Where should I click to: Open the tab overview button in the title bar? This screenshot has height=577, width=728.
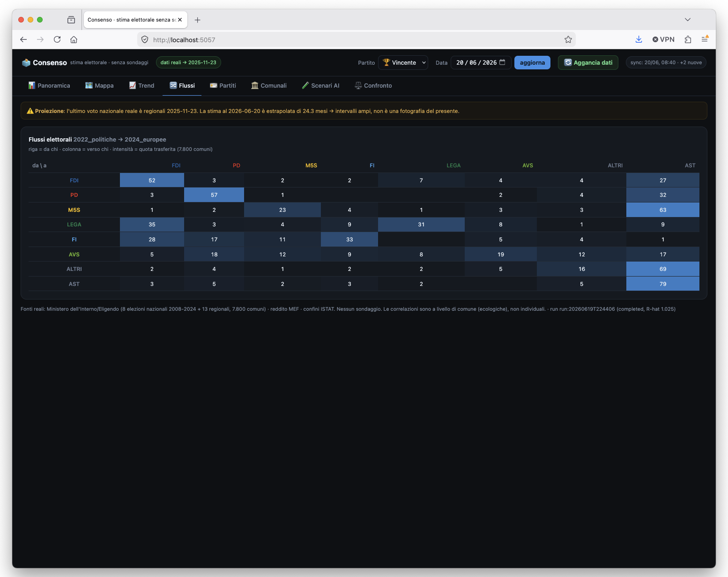coord(71,20)
